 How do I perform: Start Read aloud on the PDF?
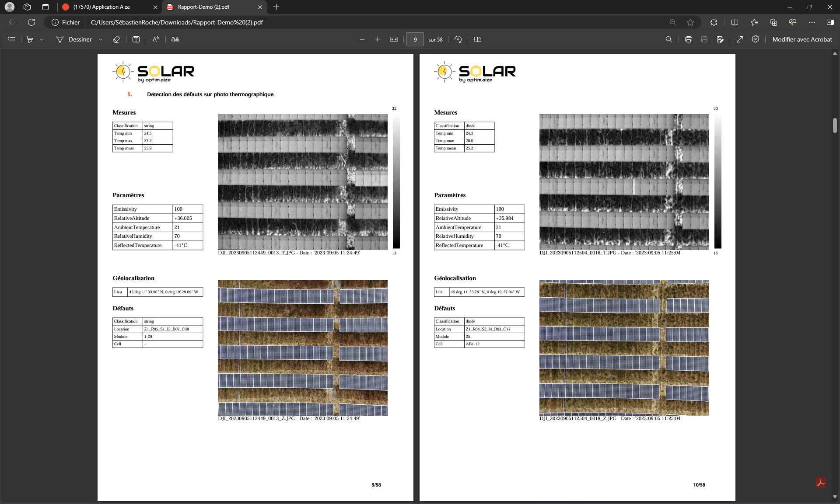tap(156, 39)
